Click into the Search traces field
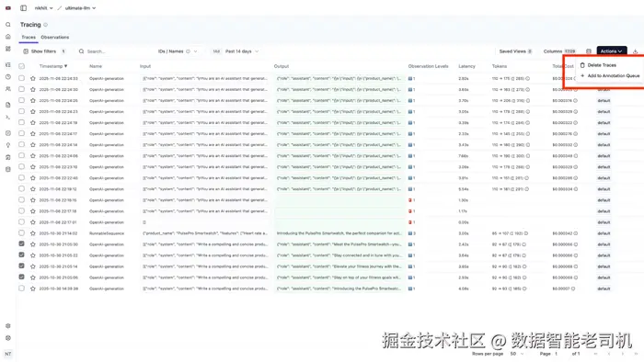Viewport: 644px width, 362px height. click(115, 51)
